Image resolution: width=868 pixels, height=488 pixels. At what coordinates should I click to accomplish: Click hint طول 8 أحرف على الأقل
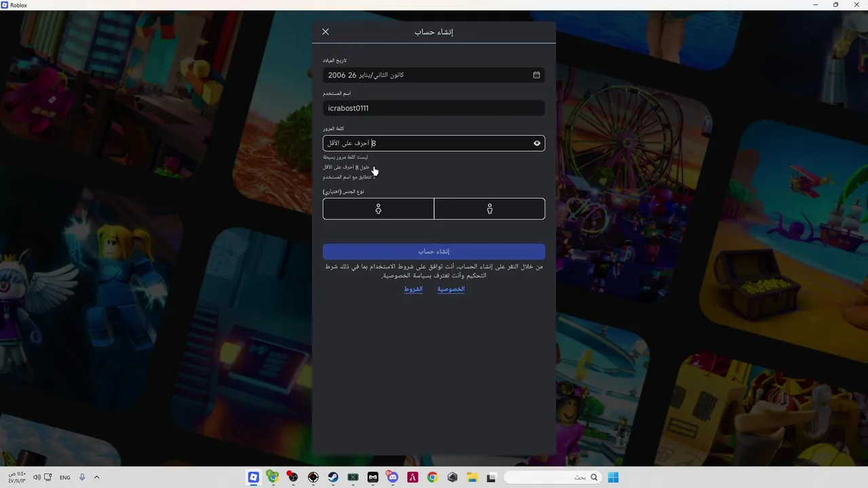click(x=347, y=167)
